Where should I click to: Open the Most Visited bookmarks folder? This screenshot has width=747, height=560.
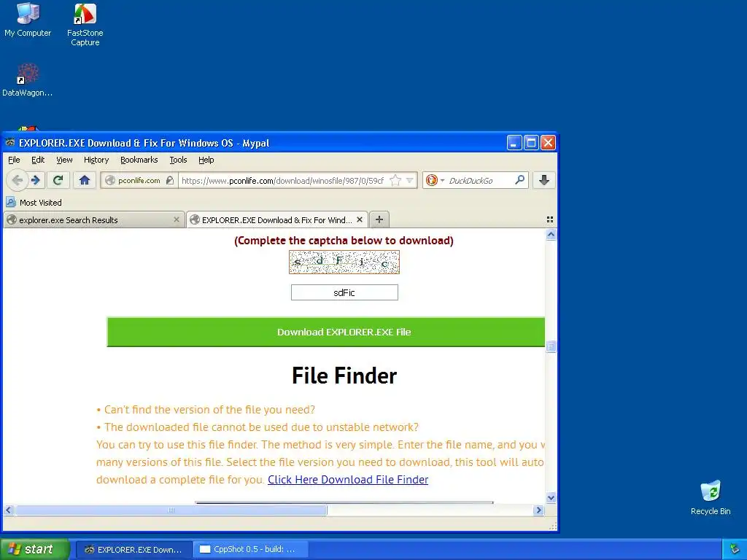[x=34, y=203]
